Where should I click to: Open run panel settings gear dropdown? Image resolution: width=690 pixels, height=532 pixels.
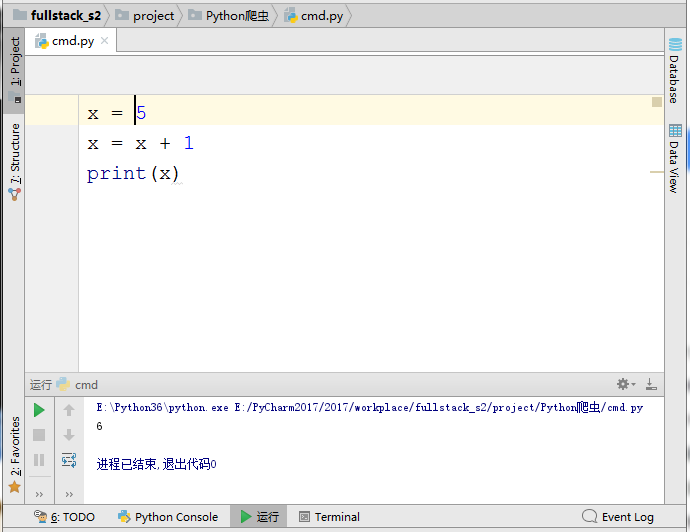coord(626,384)
